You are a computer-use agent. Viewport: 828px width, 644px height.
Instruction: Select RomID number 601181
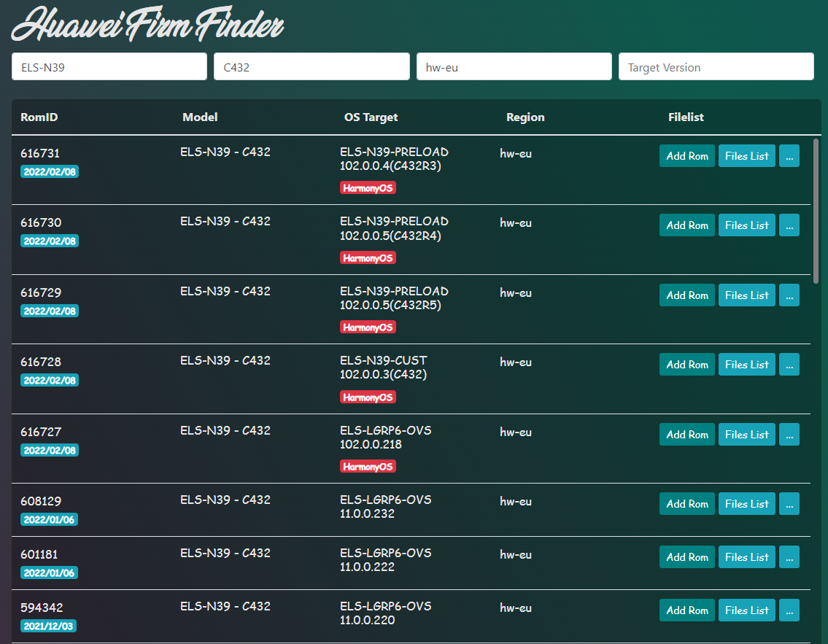pos(39,554)
